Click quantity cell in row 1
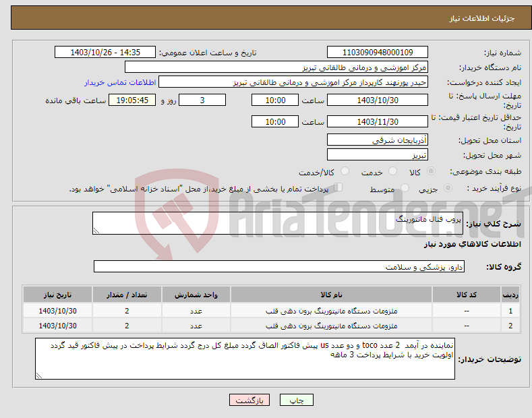This screenshot has height=418, width=532. [127, 311]
